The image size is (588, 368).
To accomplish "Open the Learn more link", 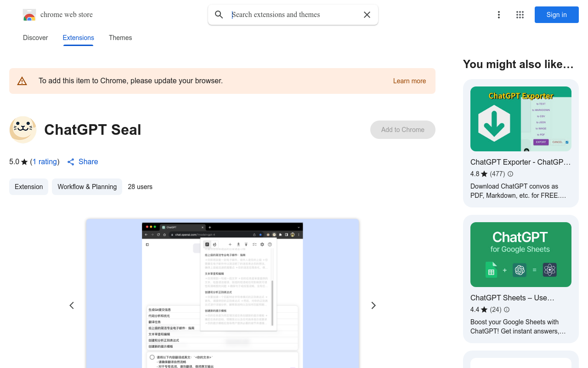I will coord(409,81).
